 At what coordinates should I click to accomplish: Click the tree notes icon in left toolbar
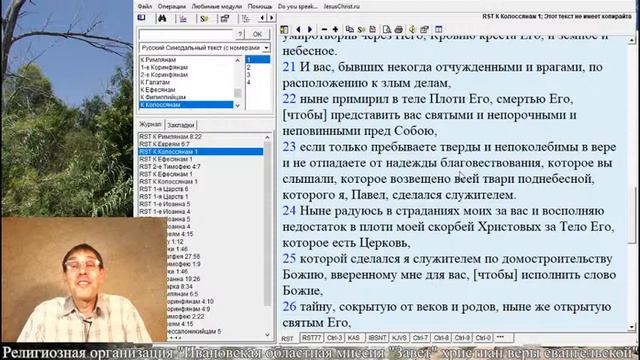click(245, 19)
